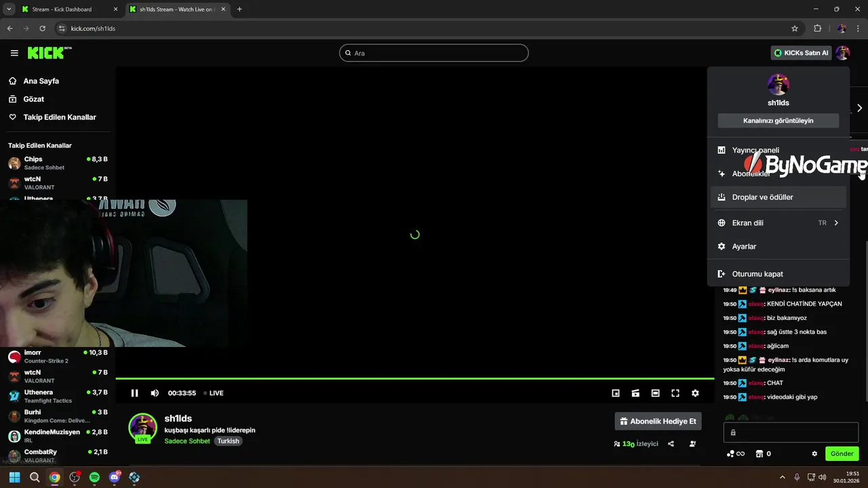Open the chat shop icon
Screen dimensions: 868x488
(x=763, y=454)
